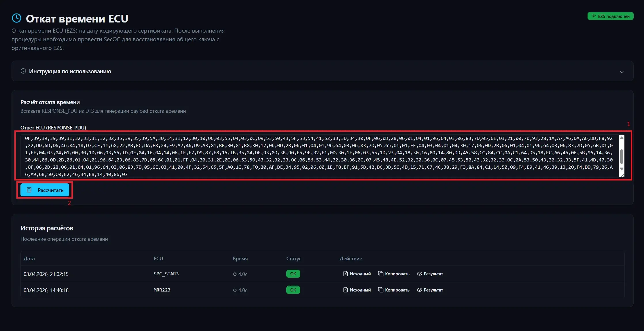Click the EZS подключён status badge
Image resolution: width=644 pixels, height=331 pixels.
tap(610, 16)
